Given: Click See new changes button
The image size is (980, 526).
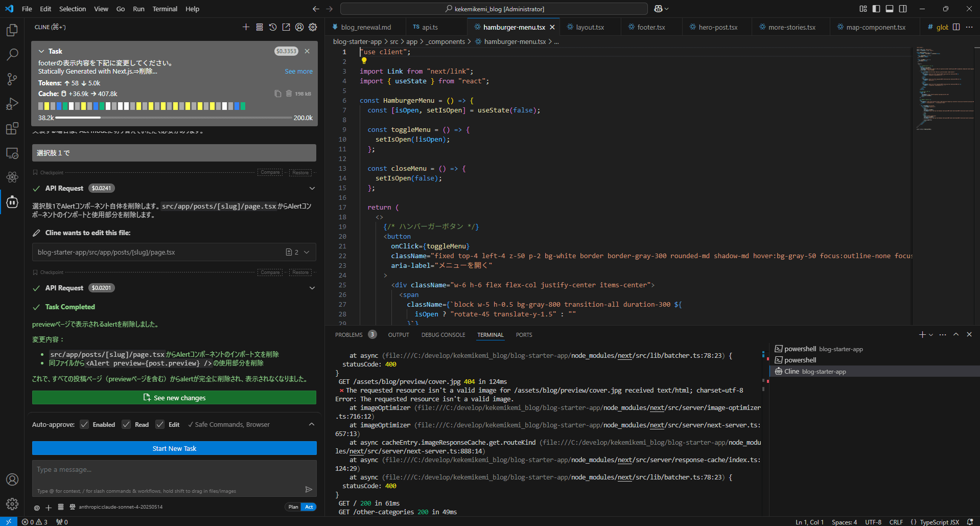Looking at the screenshot, I should point(174,398).
